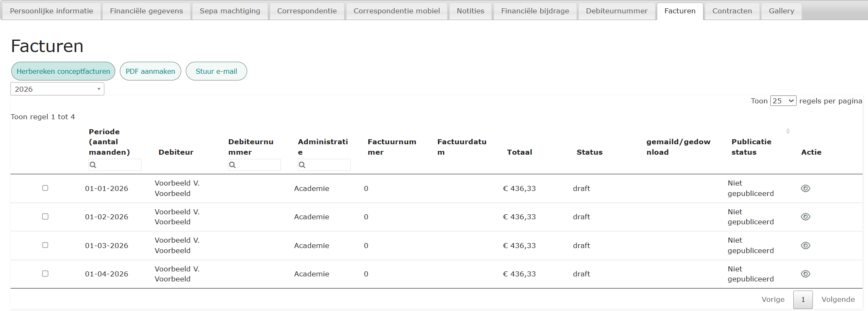Viewport: 868px width, 311px height.
Task: Open eye icon for 01-03-2026 invoice
Action: (805, 246)
